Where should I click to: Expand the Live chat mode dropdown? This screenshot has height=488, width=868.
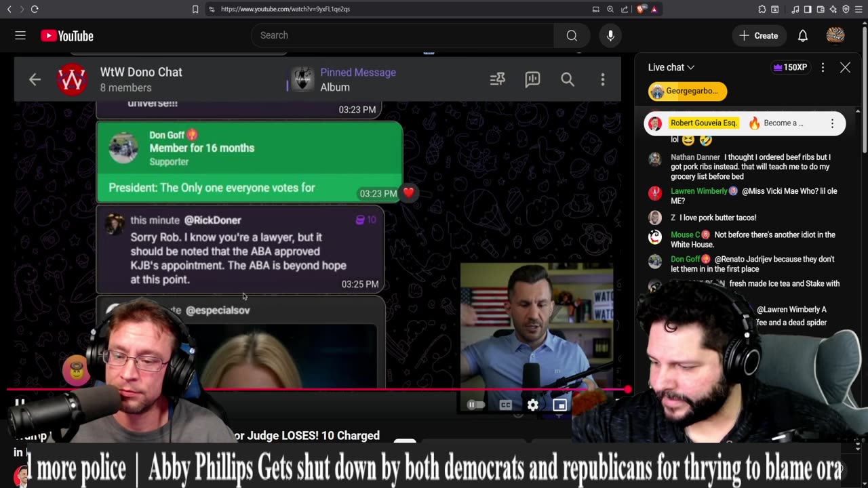point(671,67)
